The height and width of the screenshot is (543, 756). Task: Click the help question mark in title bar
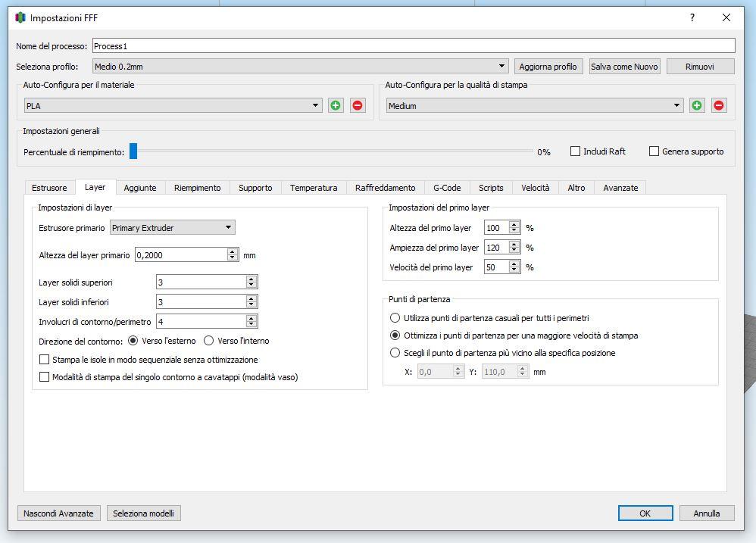pos(692,17)
